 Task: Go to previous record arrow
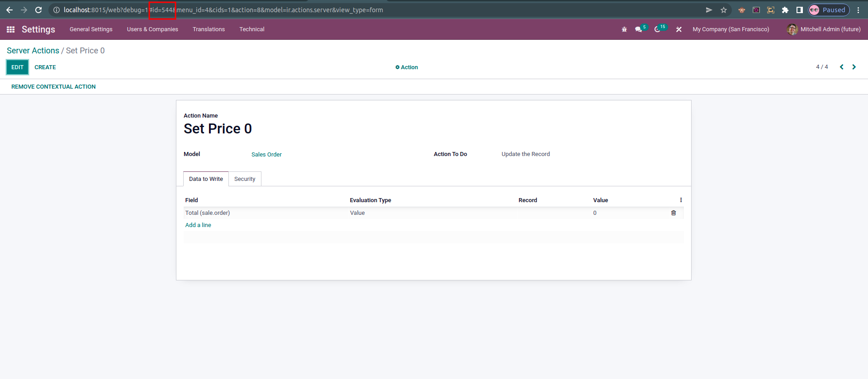point(842,67)
